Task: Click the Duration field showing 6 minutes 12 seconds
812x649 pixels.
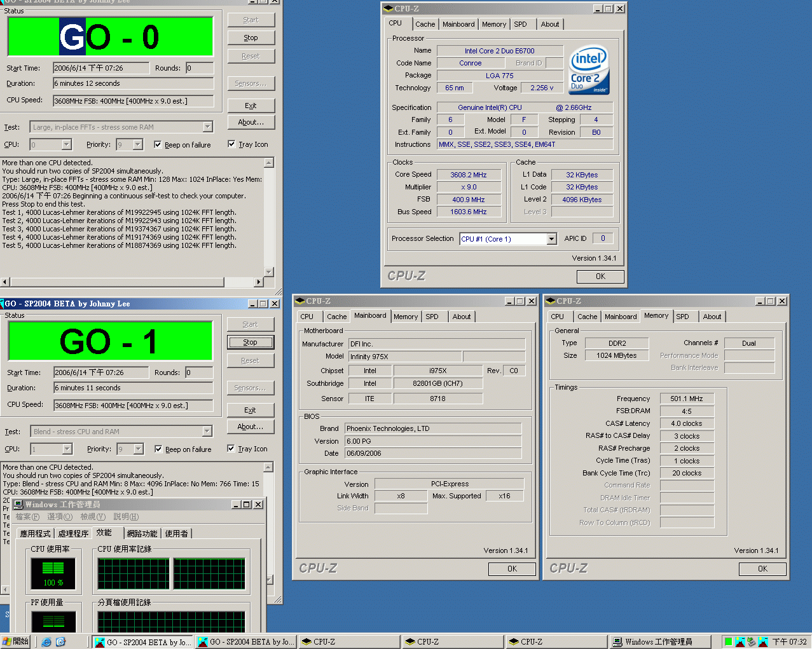Action: [133, 83]
